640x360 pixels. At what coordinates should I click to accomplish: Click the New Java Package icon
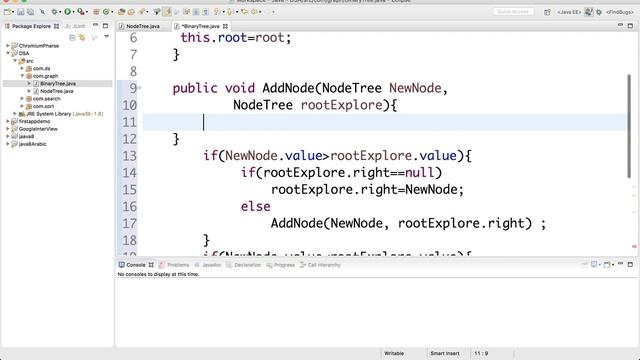96,12
